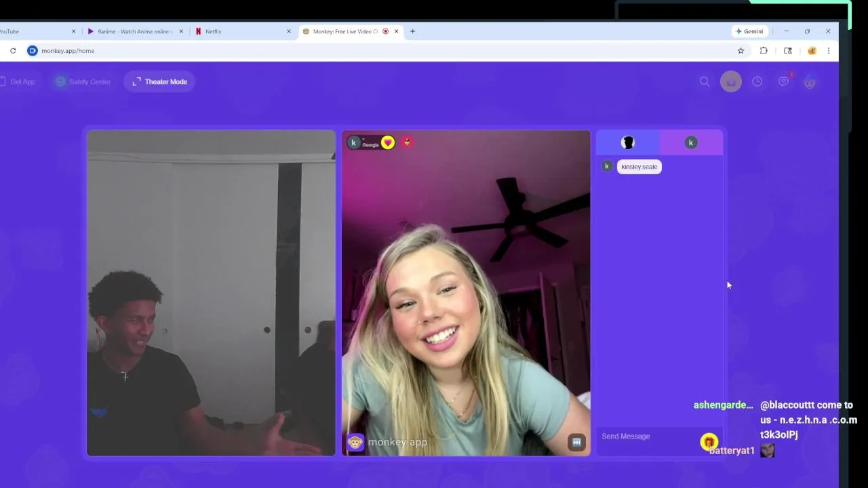
Task: Click the k avatar on partner video
Action: click(353, 142)
